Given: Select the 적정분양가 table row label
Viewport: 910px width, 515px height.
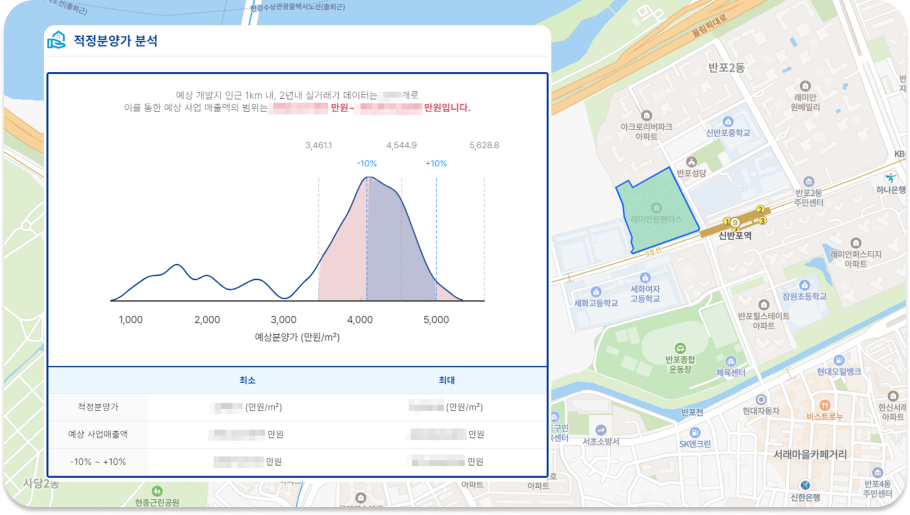Looking at the screenshot, I should coord(98,407).
